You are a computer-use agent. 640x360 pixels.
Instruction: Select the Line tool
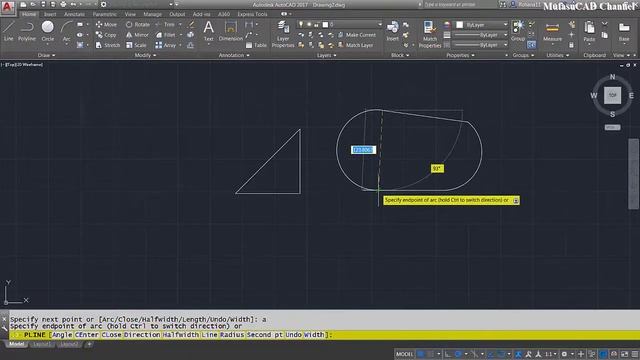(9, 31)
